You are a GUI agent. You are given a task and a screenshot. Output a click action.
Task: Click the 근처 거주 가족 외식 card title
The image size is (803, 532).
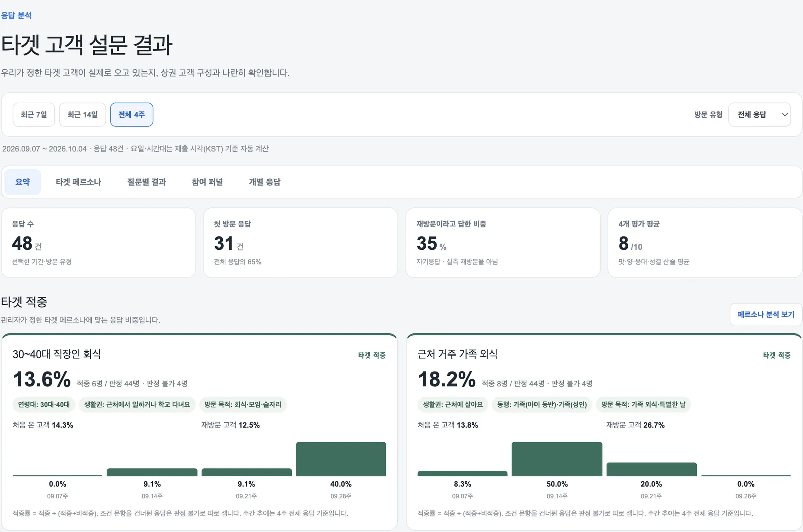click(457, 354)
